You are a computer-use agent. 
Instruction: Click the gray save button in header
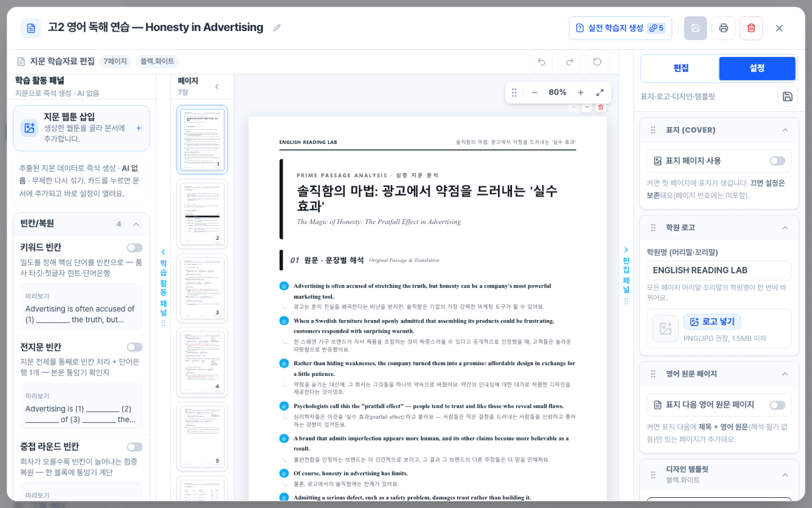pyautogui.click(x=695, y=28)
